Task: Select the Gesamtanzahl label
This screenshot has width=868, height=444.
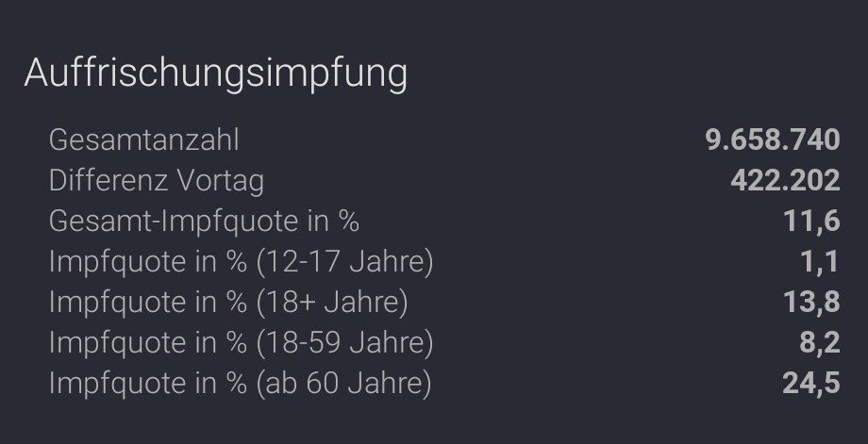Action: pos(144,140)
